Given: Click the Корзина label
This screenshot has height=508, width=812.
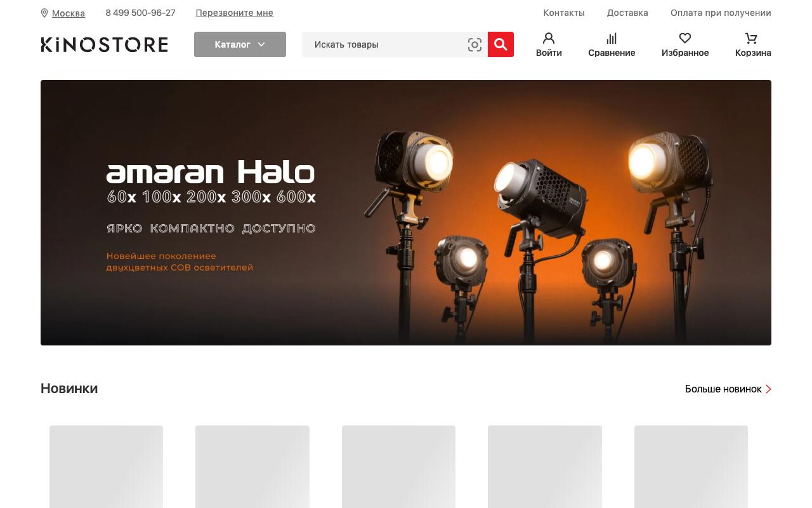Looking at the screenshot, I should click(x=753, y=53).
